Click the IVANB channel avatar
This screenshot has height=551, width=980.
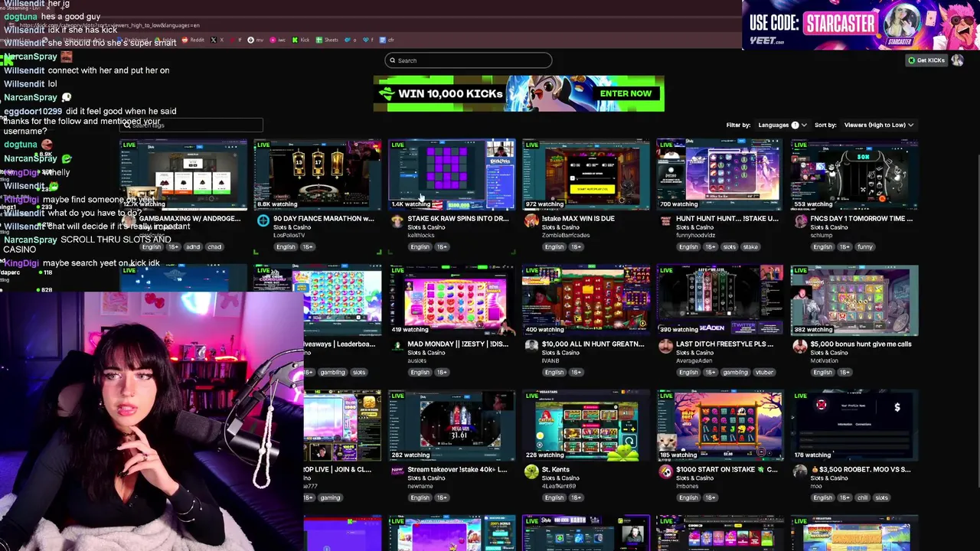tap(531, 347)
